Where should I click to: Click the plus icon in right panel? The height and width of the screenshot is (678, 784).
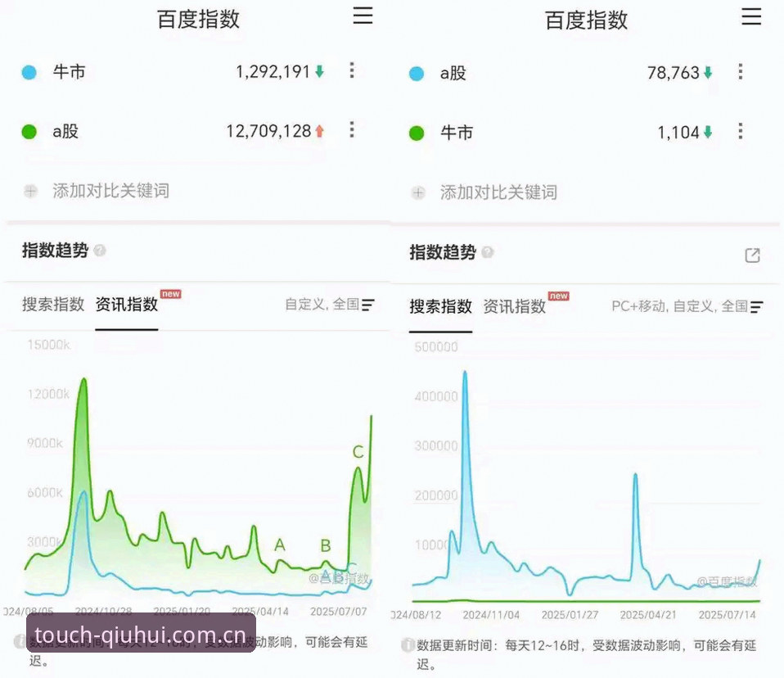click(x=418, y=192)
